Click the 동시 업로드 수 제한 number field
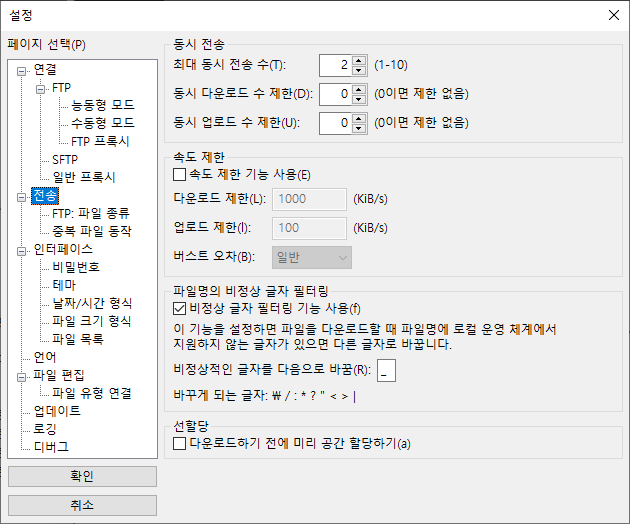This screenshot has height=524, width=630. 335,123
